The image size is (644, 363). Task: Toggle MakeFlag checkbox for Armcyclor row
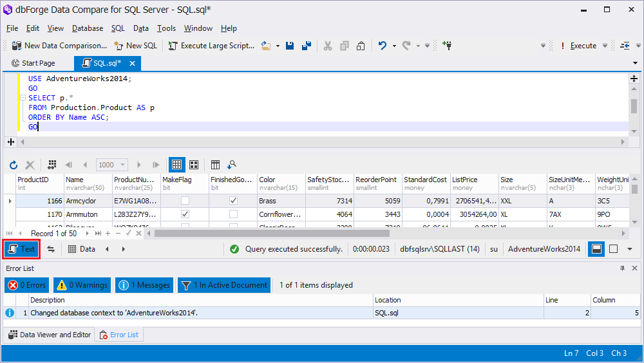(x=185, y=201)
